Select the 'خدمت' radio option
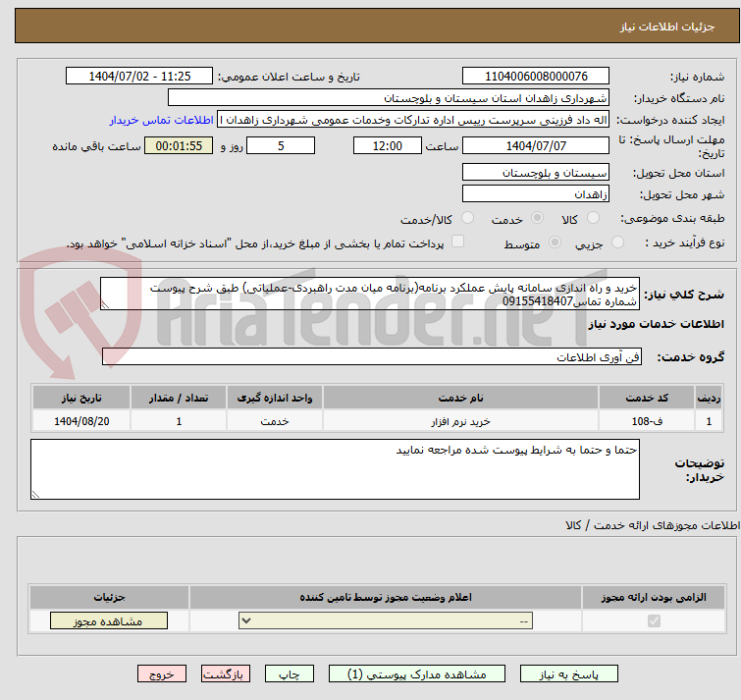 click(x=537, y=218)
